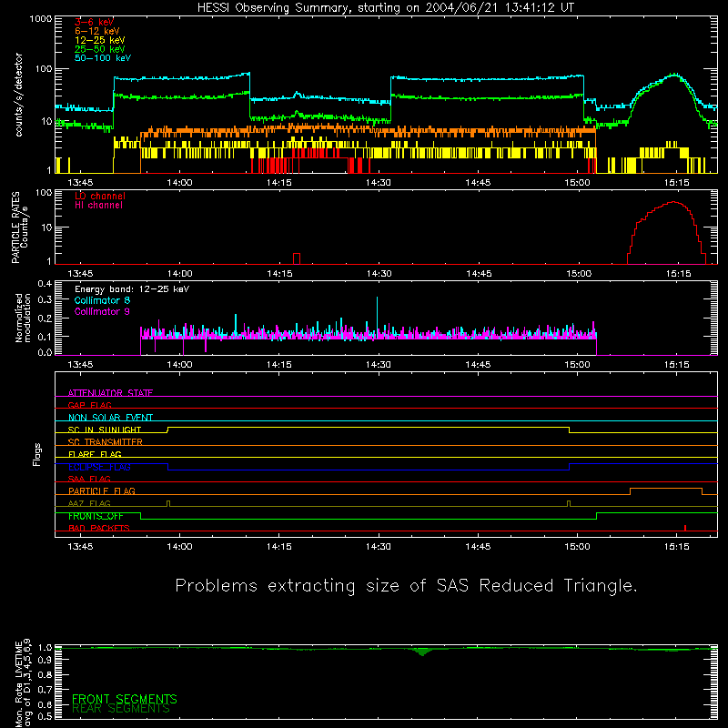Click the red BAD_PACKETS marker near 15:15
The image size is (728, 728).
tap(685, 528)
